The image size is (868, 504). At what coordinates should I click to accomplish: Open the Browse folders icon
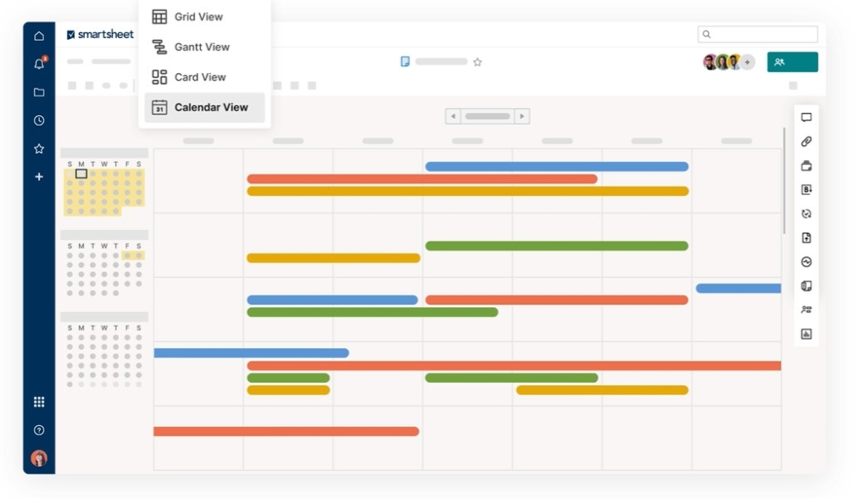[x=38, y=92]
